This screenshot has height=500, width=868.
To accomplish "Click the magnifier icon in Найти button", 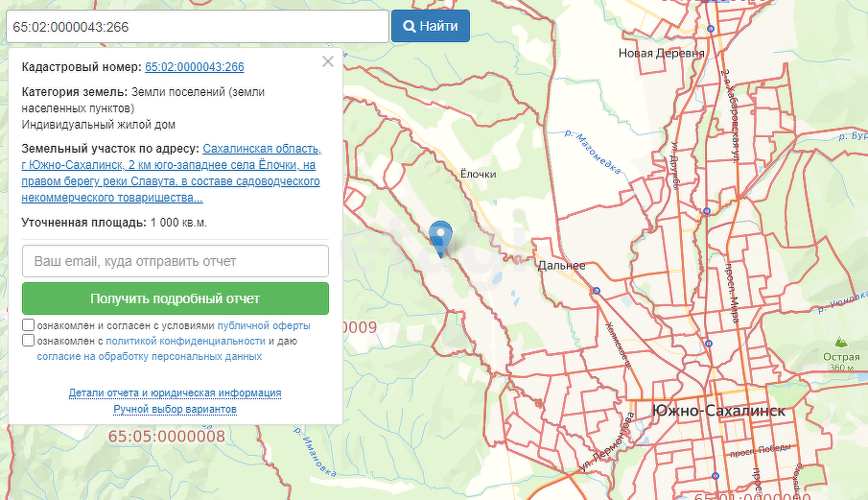I will click(x=409, y=26).
